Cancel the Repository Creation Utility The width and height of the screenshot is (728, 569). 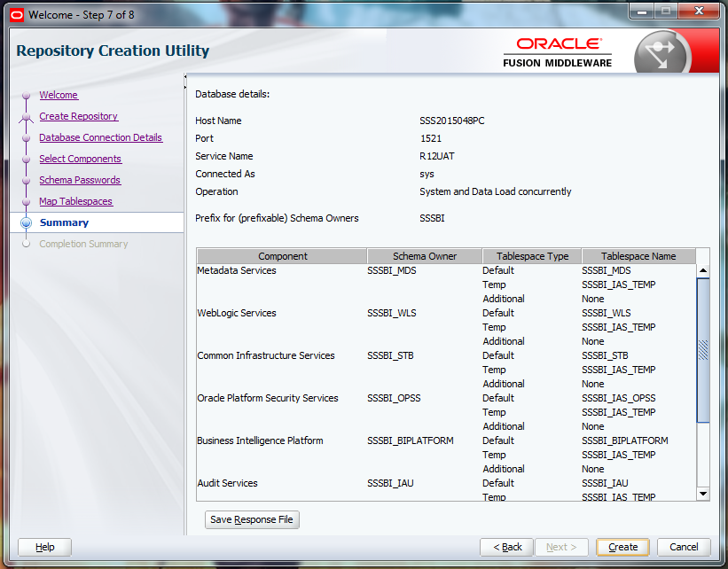pos(684,547)
